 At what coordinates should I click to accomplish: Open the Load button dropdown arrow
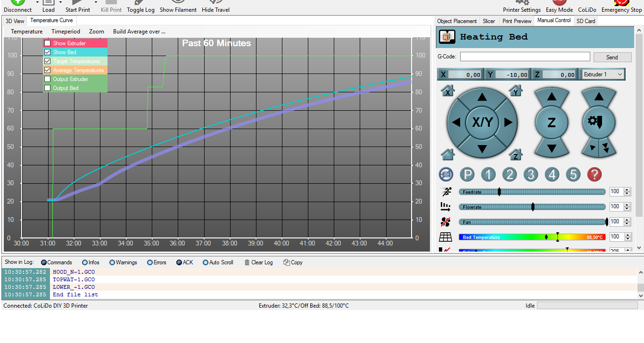(x=60, y=2)
